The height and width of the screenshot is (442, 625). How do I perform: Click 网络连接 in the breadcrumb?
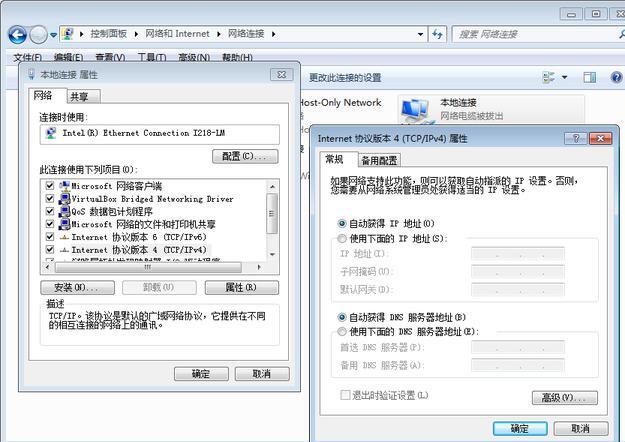(246, 34)
